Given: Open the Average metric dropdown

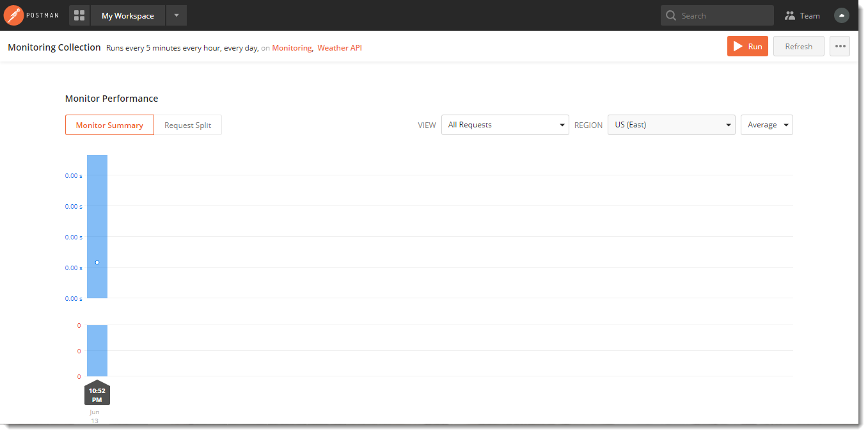Looking at the screenshot, I should point(766,125).
